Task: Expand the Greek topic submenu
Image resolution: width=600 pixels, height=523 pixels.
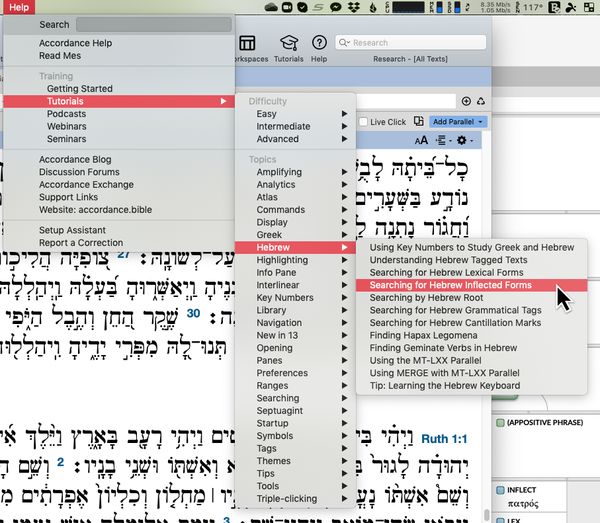Action: 296,235
